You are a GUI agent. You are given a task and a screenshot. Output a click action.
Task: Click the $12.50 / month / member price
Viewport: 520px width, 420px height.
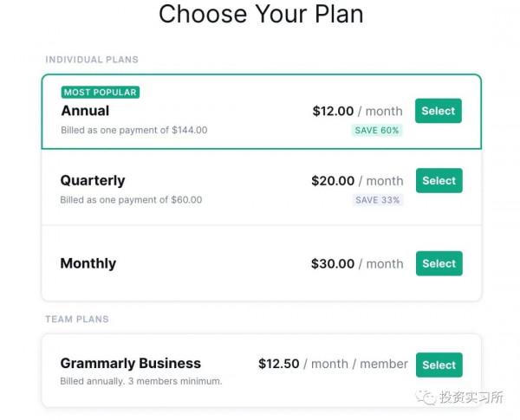pos(333,364)
